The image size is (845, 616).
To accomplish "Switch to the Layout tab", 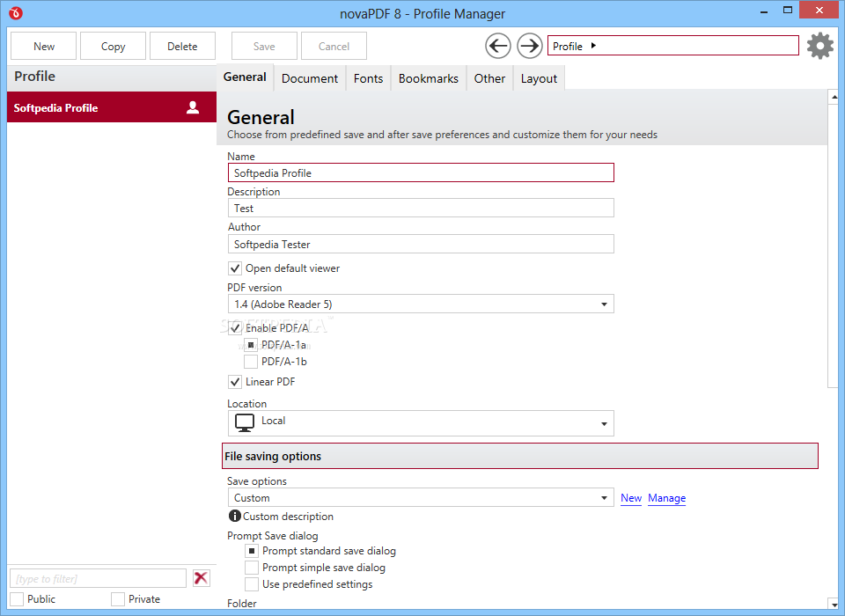I will (539, 78).
